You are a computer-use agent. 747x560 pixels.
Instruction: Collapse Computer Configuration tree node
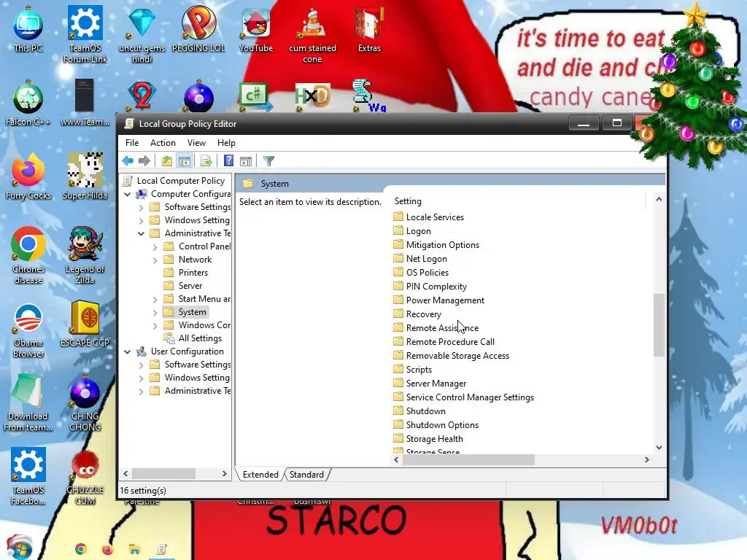[x=127, y=194]
